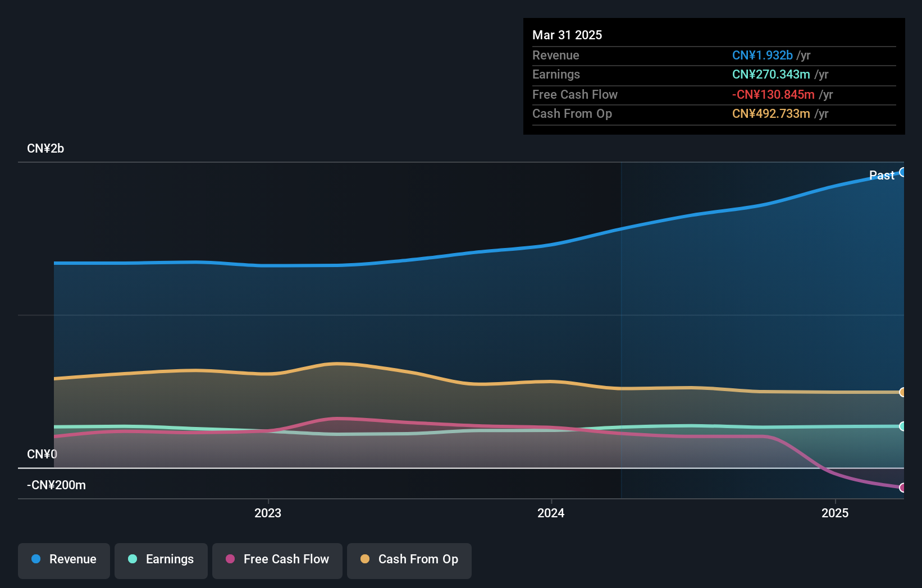Viewport: 922px width, 588px height.
Task: Click the Revenue label in tooltip
Action: tap(556, 55)
